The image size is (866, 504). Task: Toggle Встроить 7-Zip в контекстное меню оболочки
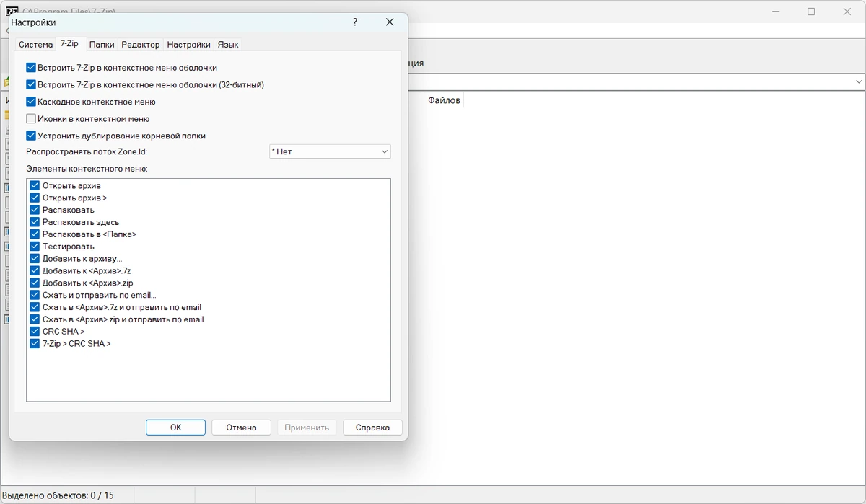click(x=31, y=68)
